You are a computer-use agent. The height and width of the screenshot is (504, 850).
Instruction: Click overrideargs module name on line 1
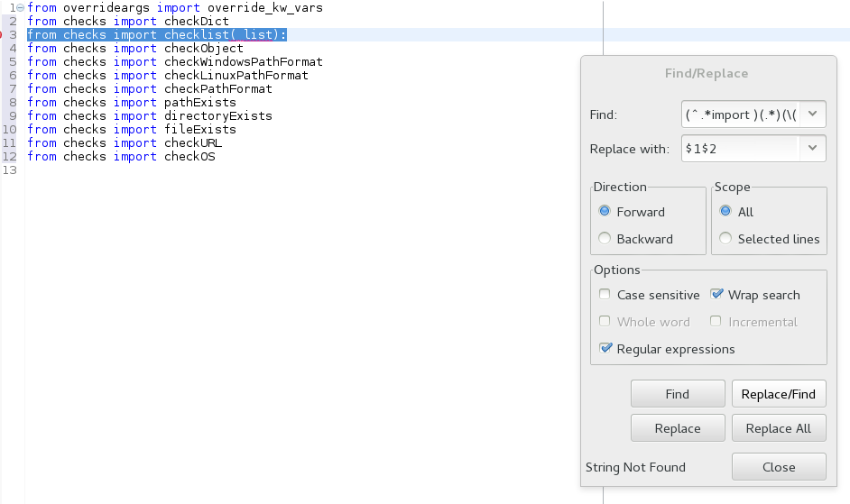point(106,8)
